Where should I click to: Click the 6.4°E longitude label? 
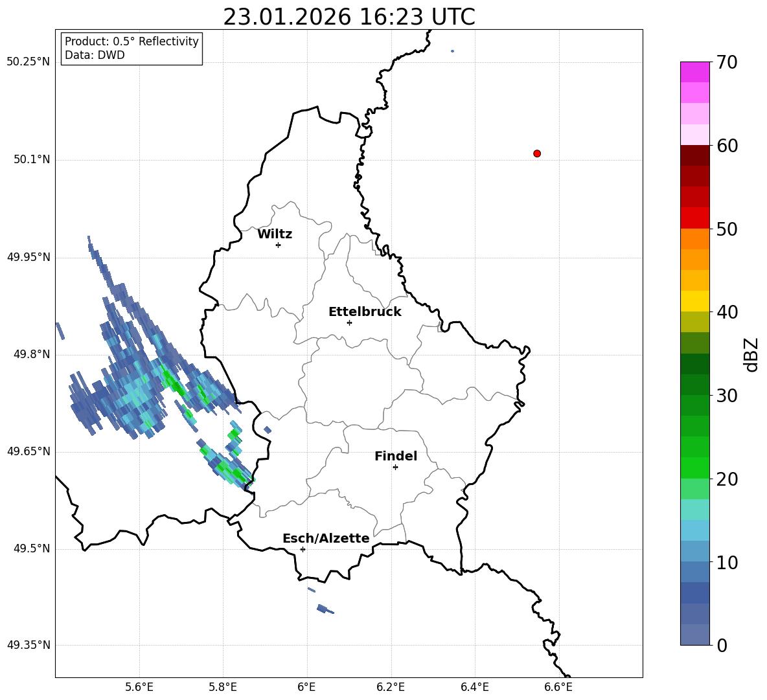point(474,687)
